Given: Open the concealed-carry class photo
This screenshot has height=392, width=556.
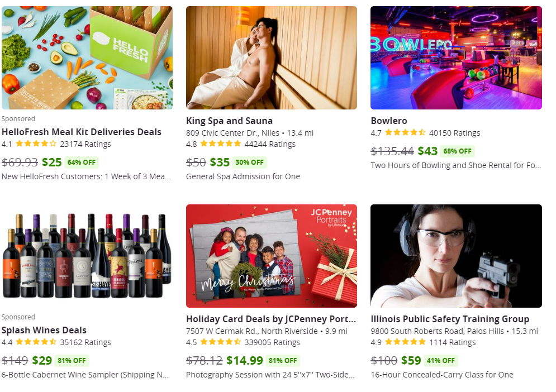Looking at the screenshot, I should pyautogui.click(x=456, y=256).
